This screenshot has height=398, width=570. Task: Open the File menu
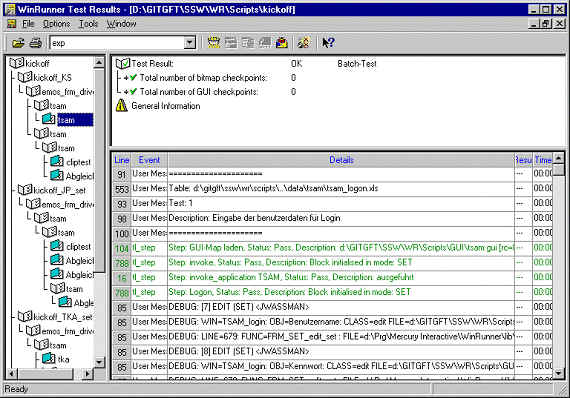[x=28, y=24]
